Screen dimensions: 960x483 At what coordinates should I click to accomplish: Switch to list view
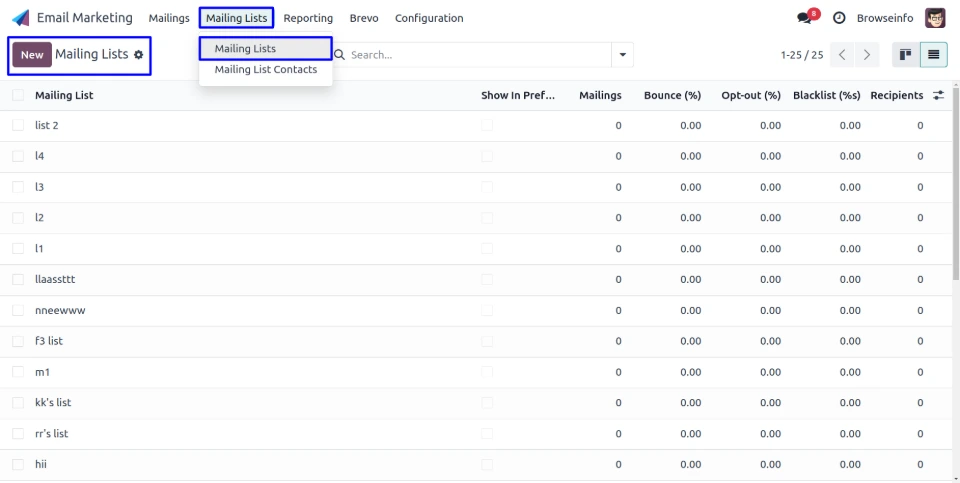(x=933, y=55)
